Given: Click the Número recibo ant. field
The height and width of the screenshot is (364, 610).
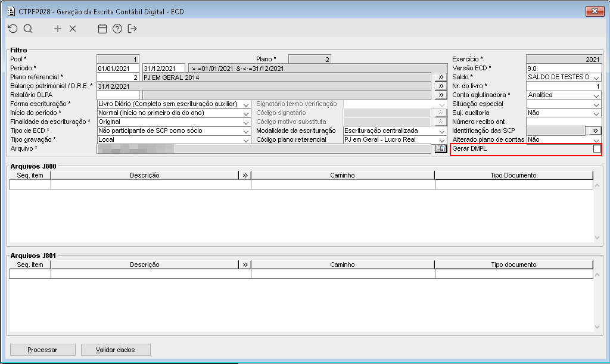Looking at the screenshot, I should point(564,122).
